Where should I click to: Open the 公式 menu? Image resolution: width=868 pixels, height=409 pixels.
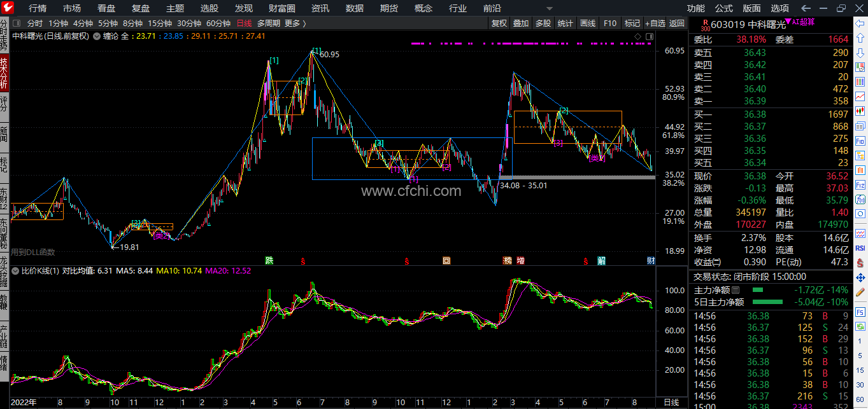click(x=724, y=8)
